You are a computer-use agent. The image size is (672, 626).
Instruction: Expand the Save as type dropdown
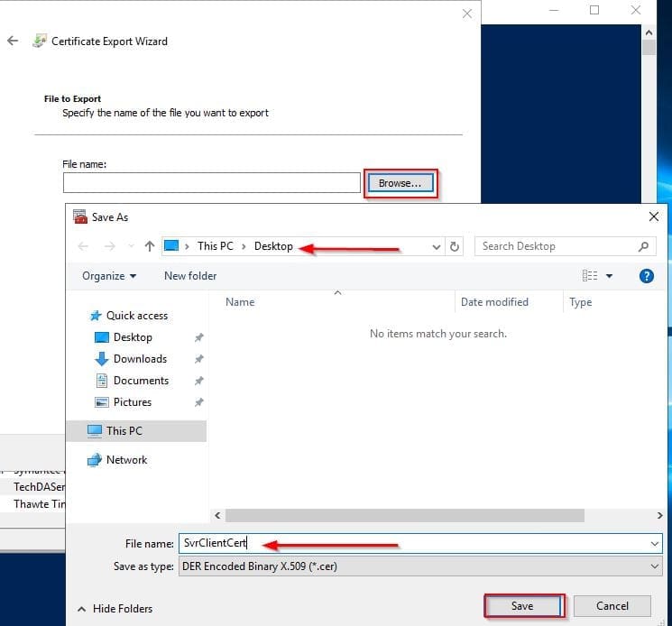[654, 566]
